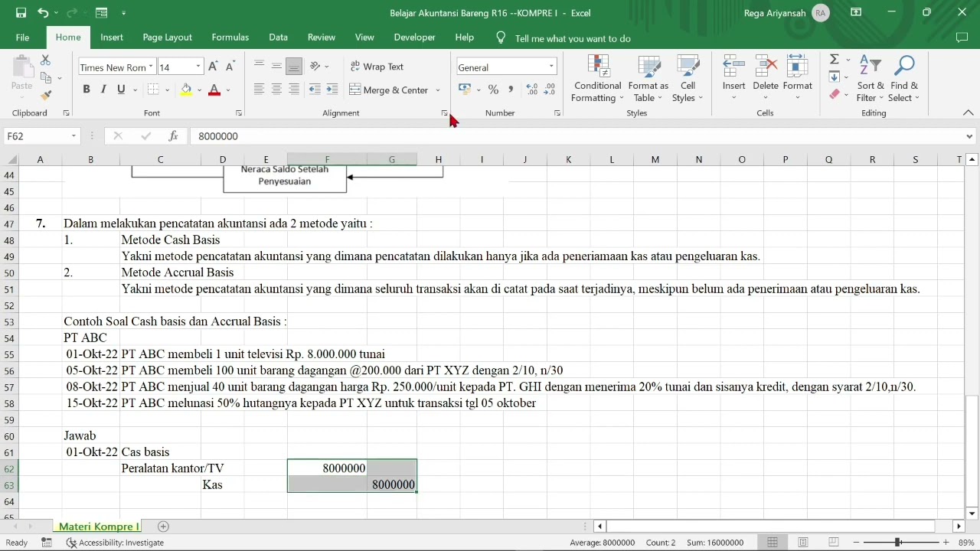Click Accessibility: Investigate in status bar

pyautogui.click(x=115, y=543)
